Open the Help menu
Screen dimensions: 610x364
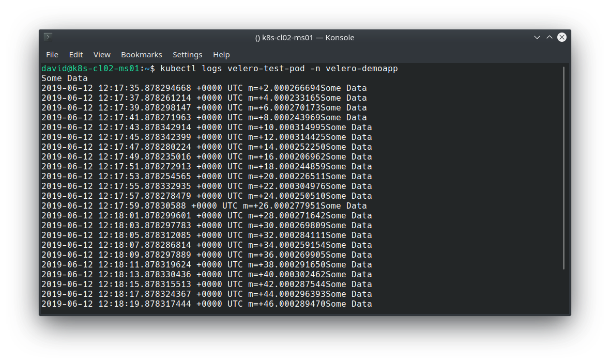221,55
